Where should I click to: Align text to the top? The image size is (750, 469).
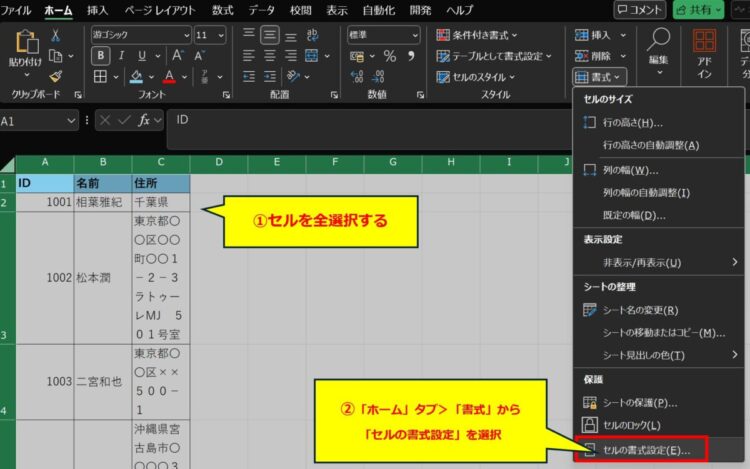[x=249, y=35]
